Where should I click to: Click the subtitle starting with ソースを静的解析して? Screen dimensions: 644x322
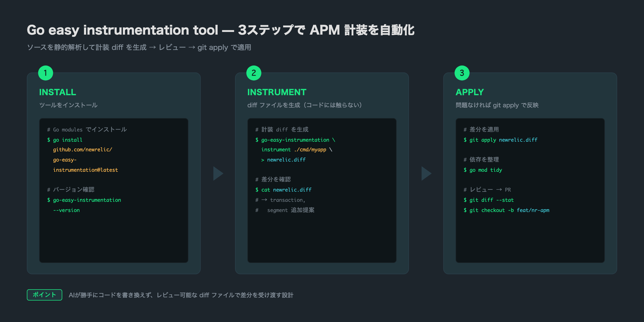pos(139,47)
